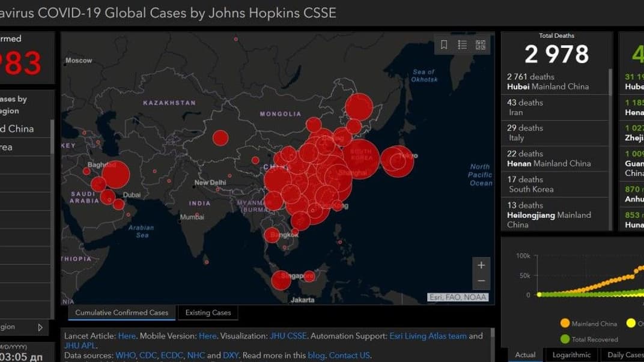
Task: Open the JHU CSSE visualization link
Action: [x=290, y=336]
